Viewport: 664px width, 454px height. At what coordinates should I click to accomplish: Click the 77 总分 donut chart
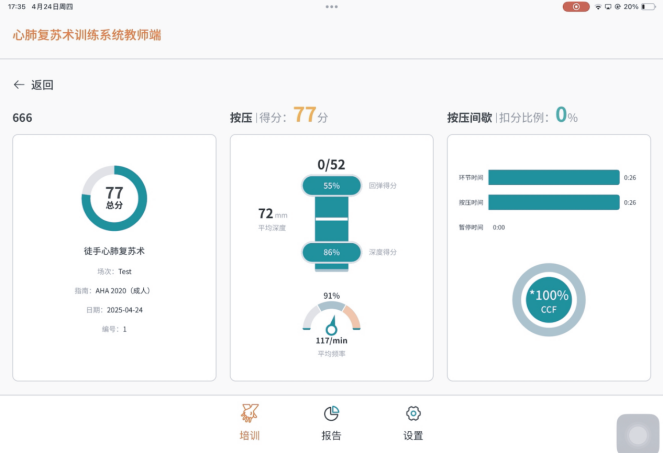(x=114, y=198)
